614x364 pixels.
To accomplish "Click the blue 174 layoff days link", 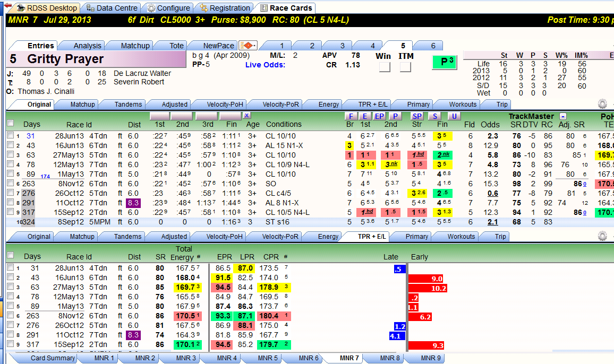I will (45, 177).
